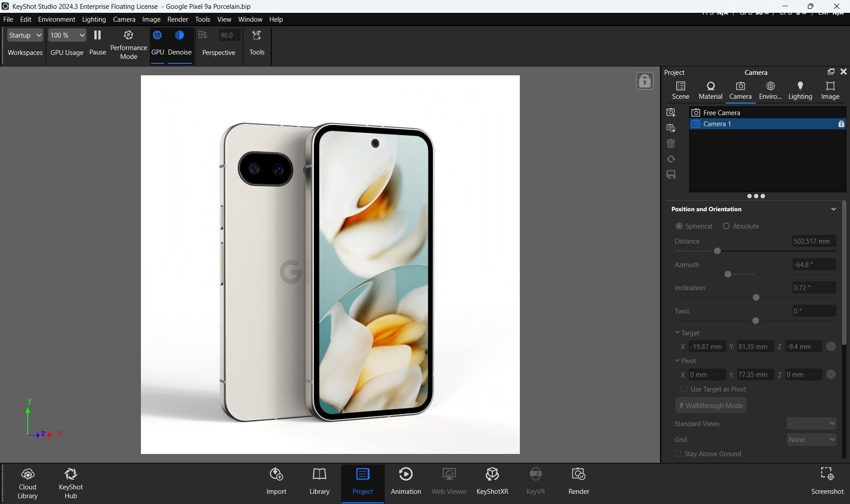Click the lock icon on Camera 1
This screenshot has height=504, width=850.
coord(841,124)
